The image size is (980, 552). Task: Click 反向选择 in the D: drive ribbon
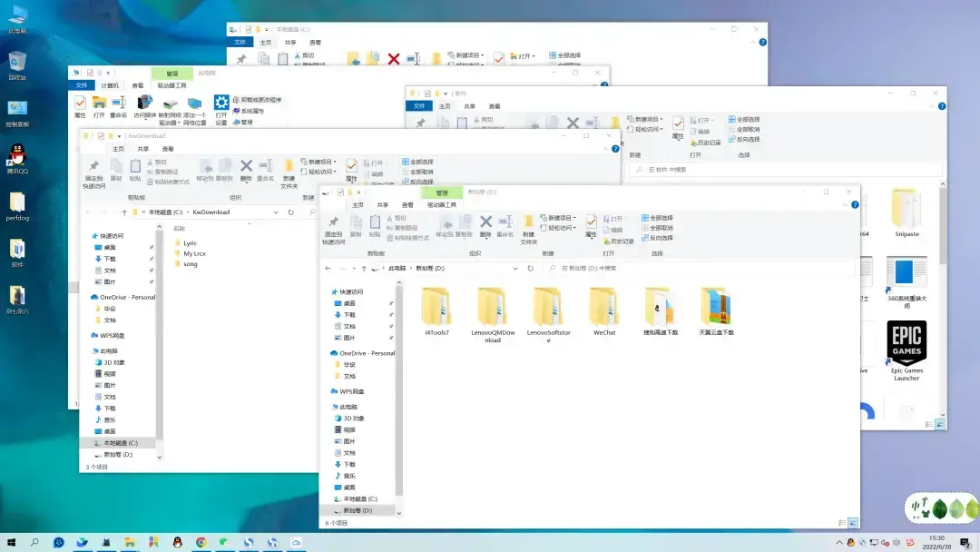tap(661, 238)
